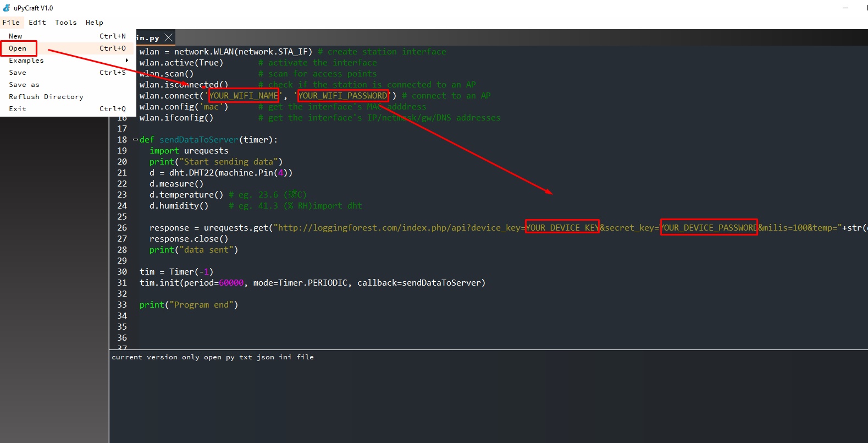Open the Help menu
The image size is (868, 443).
point(94,23)
